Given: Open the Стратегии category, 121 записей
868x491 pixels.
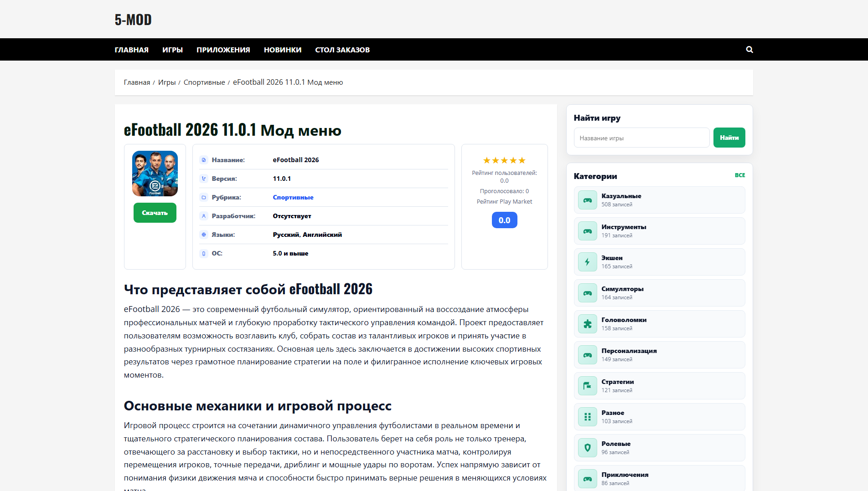Looking at the screenshot, I should [x=660, y=386].
